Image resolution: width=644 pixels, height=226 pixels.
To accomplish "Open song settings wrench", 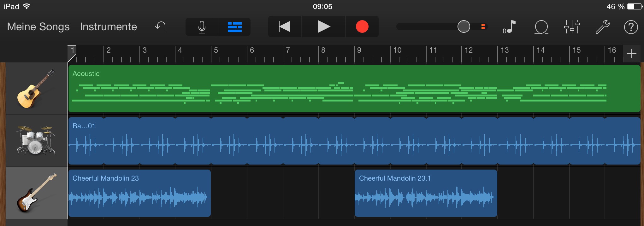I will [x=602, y=27].
